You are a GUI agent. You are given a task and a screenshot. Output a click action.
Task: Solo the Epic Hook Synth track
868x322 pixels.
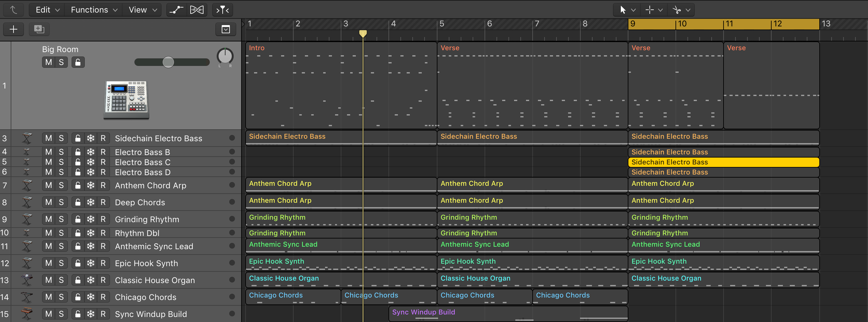61,263
